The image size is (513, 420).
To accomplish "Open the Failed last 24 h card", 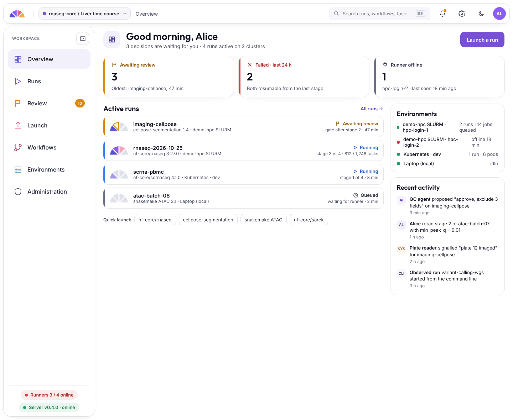I will click(304, 77).
